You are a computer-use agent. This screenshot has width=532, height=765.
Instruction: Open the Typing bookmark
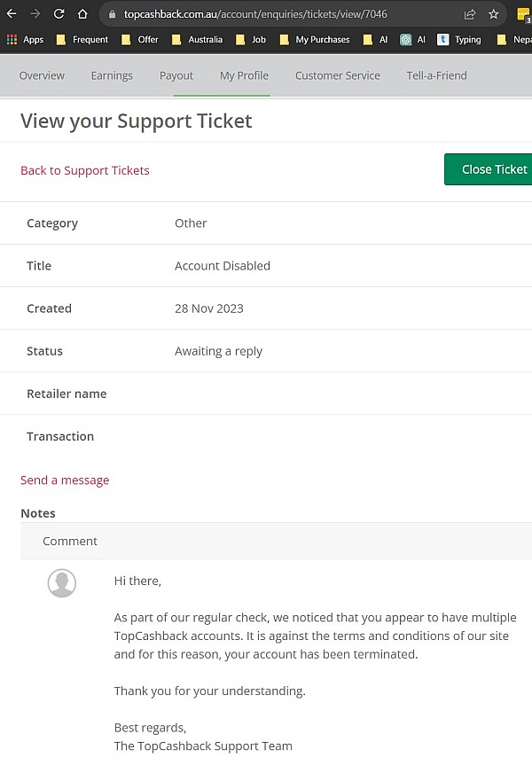click(459, 40)
